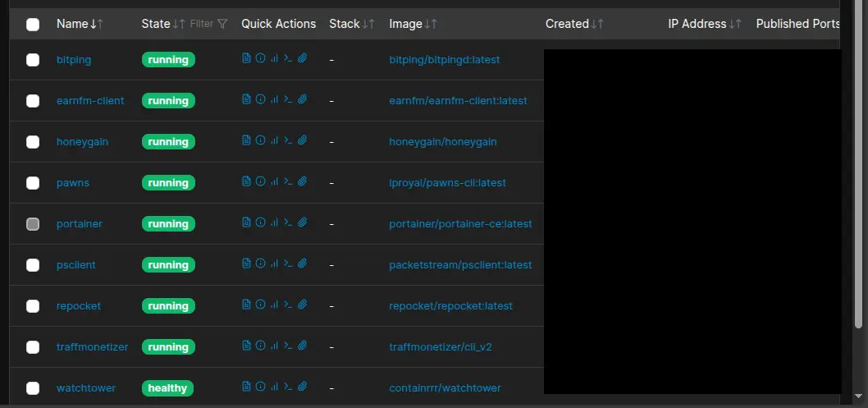
Task: Open the earnfm-client container link
Action: point(90,101)
